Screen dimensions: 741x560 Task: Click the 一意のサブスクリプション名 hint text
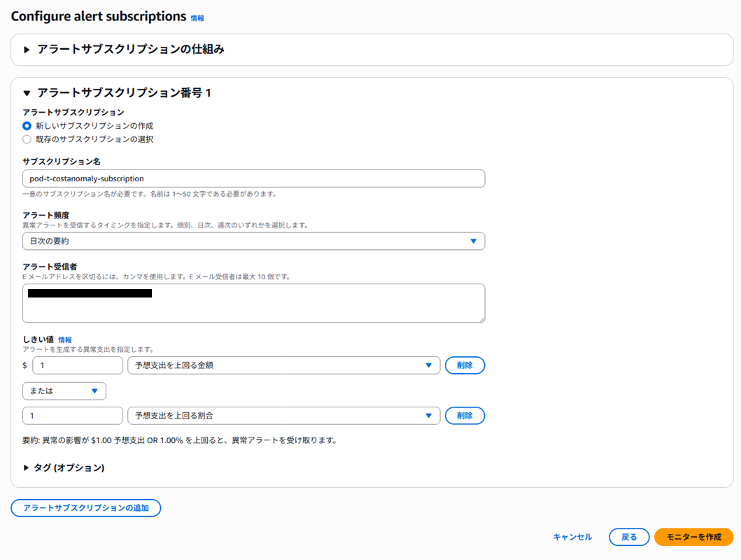(150, 194)
